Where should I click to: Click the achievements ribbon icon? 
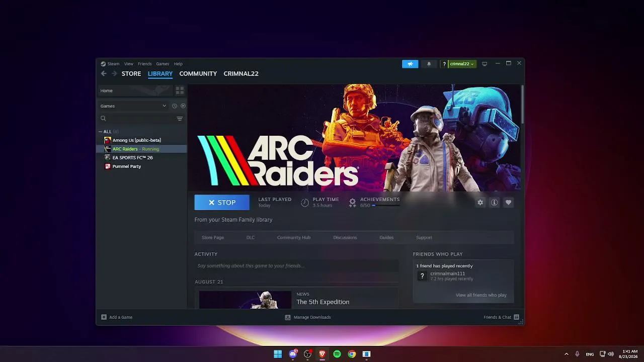point(353,202)
